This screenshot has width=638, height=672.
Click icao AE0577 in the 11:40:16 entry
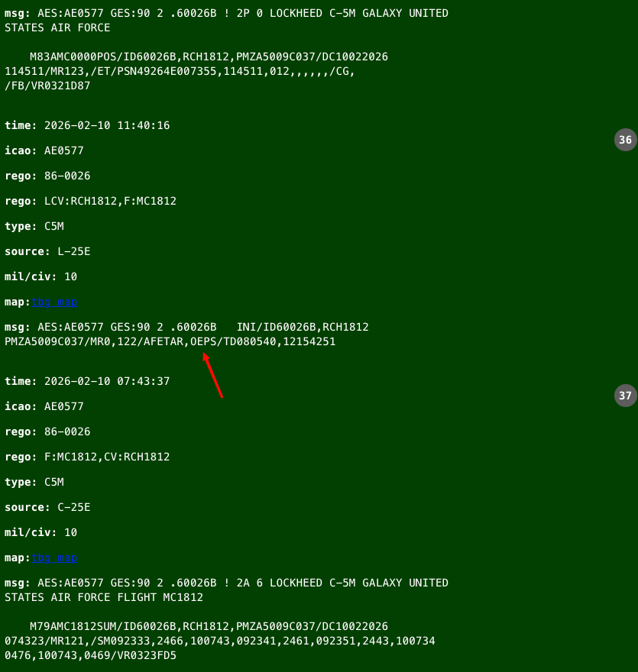pyautogui.click(x=64, y=151)
